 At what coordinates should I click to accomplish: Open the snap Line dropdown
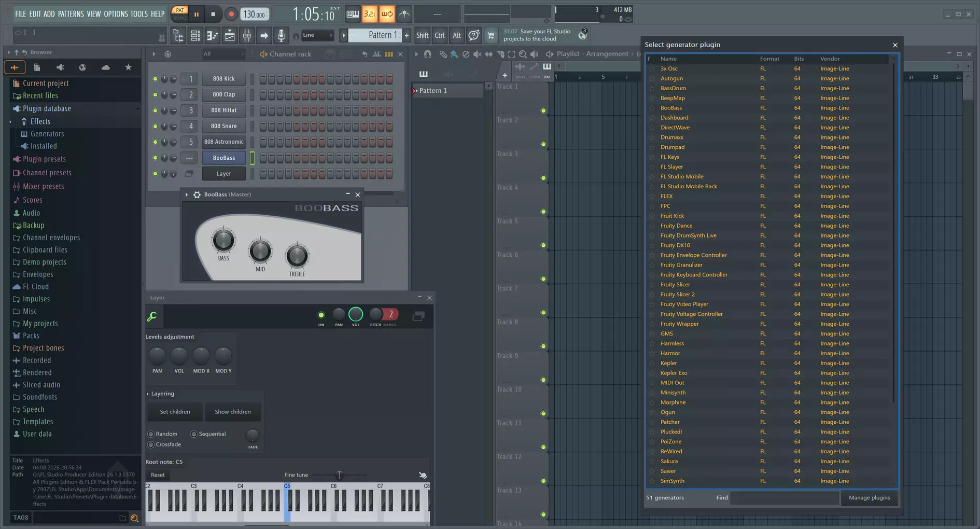click(317, 35)
